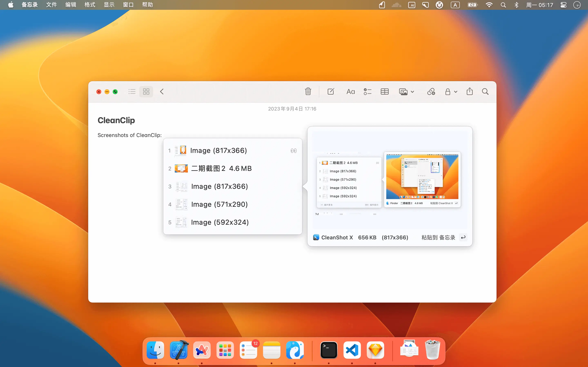
Task: Go back with the chevron button
Action: point(162,92)
